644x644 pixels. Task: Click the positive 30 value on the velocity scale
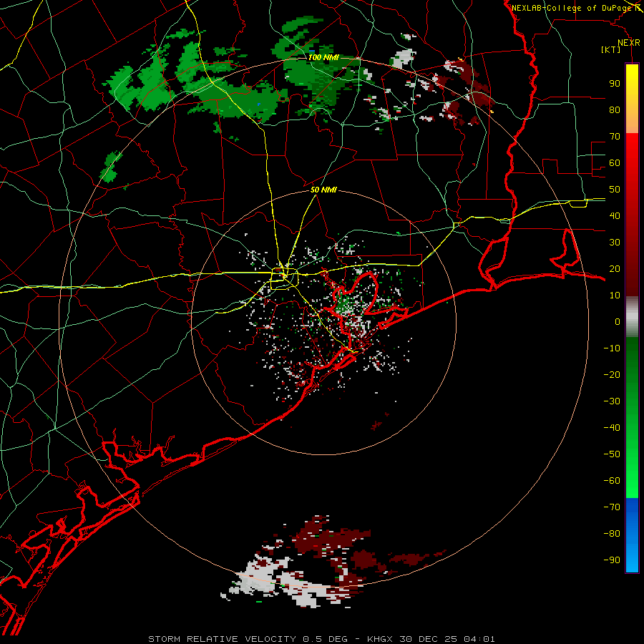point(615,243)
